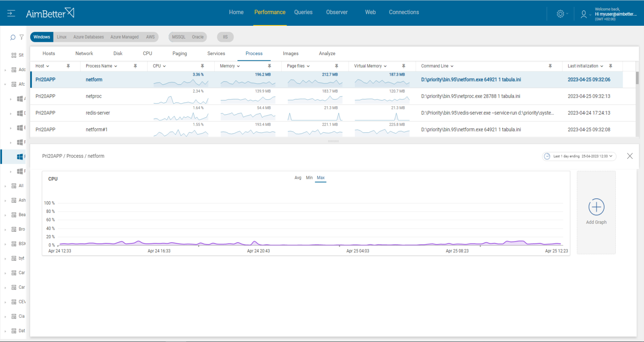Open the Web menu

[x=370, y=12]
